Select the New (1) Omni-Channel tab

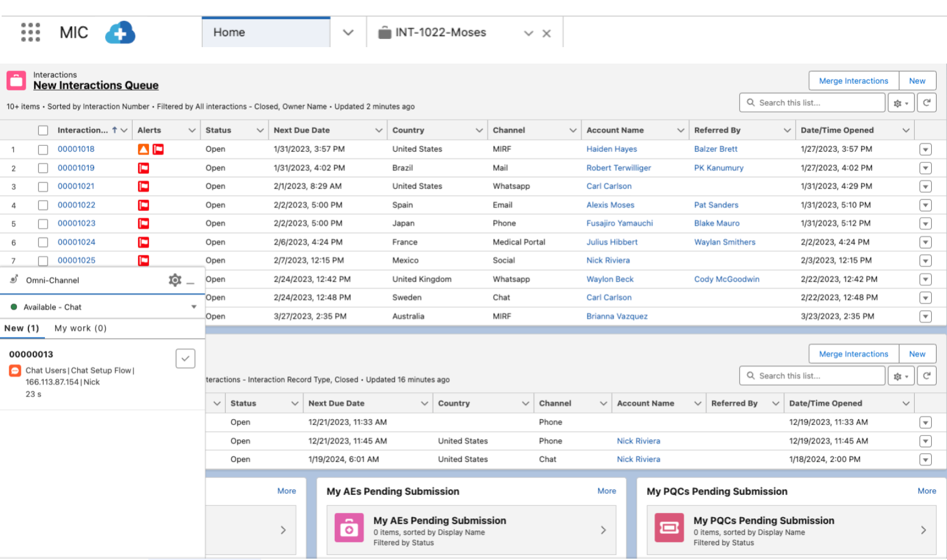[x=22, y=328]
